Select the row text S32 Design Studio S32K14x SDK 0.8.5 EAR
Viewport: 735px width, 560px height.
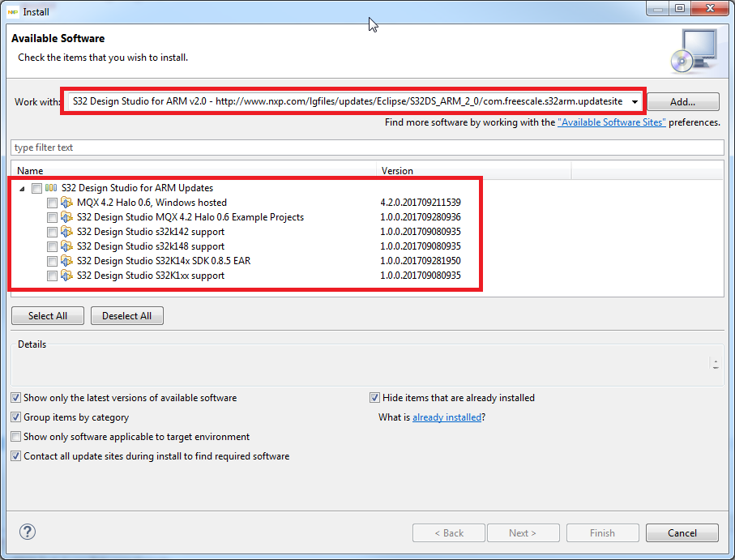point(164,261)
